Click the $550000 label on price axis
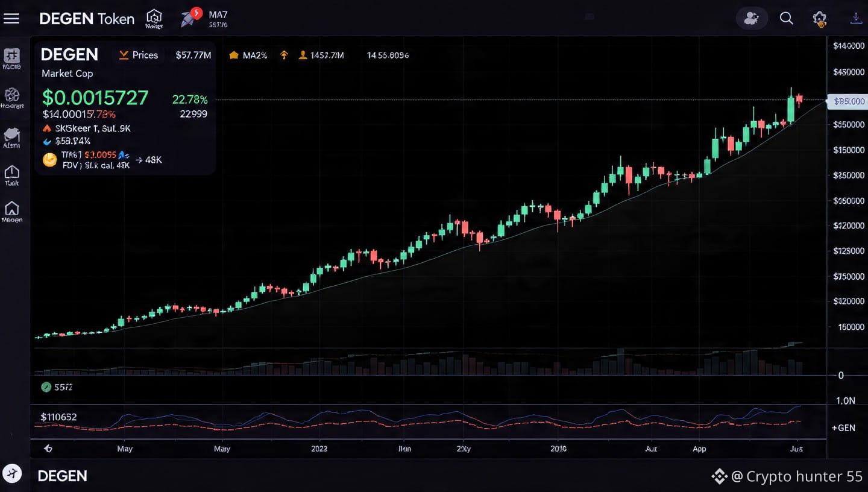The width and height of the screenshot is (868, 492). pyautogui.click(x=849, y=125)
